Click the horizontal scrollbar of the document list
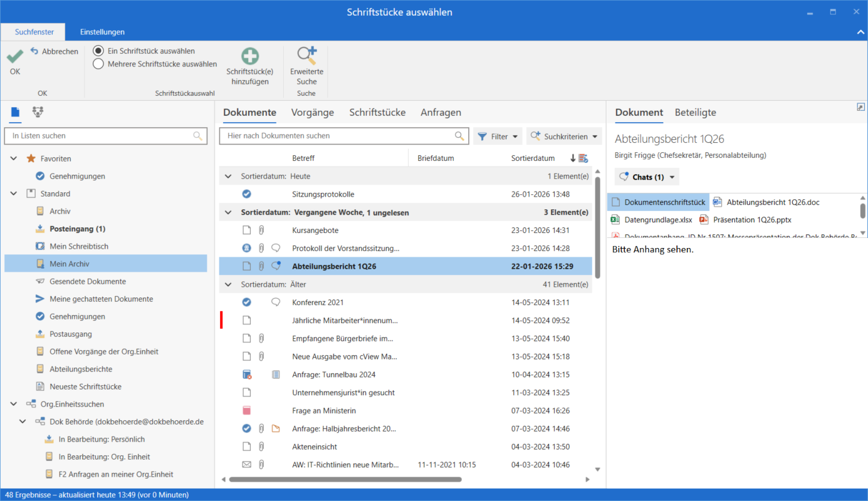The height and width of the screenshot is (501, 868). tap(345, 480)
